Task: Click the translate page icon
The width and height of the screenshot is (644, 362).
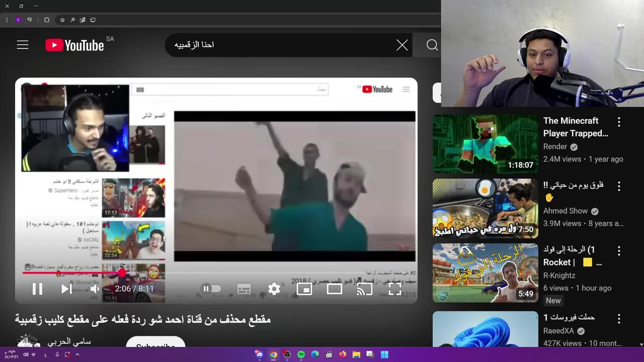Action: pyautogui.click(x=83, y=20)
